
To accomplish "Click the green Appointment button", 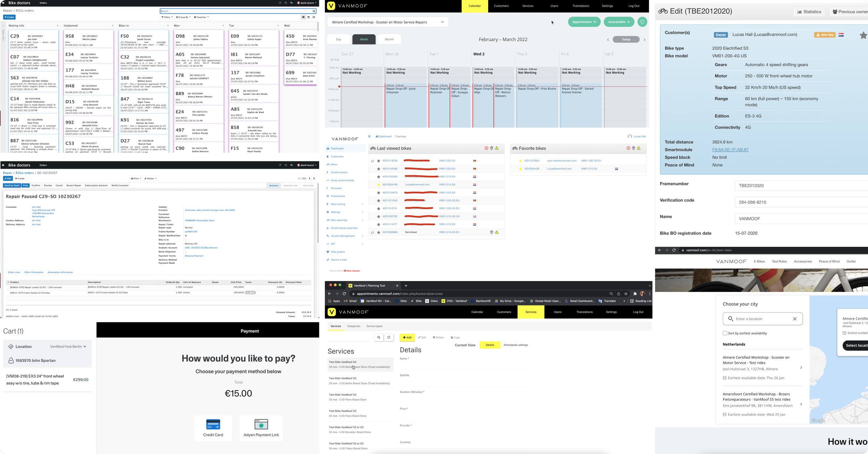I will [x=584, y=22].
